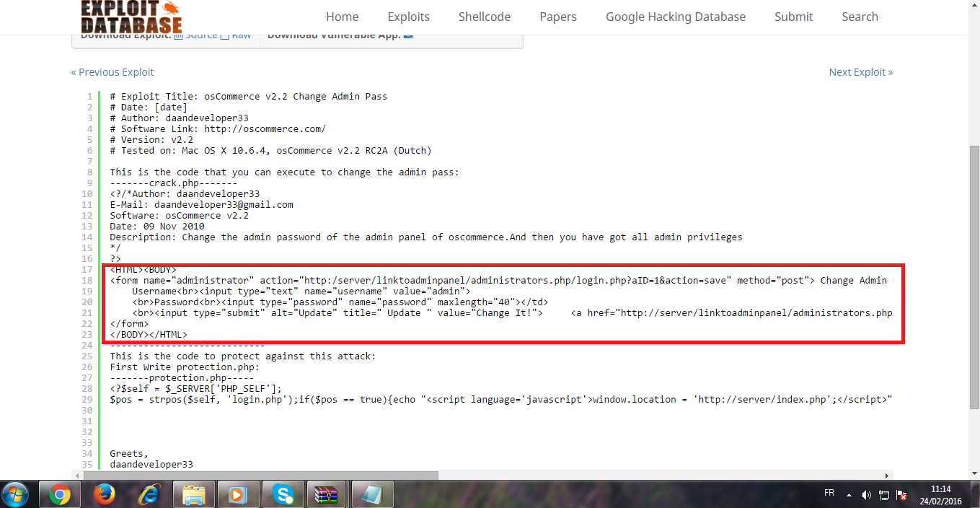Open Internet Explorer from taskbar

point(149,495)
